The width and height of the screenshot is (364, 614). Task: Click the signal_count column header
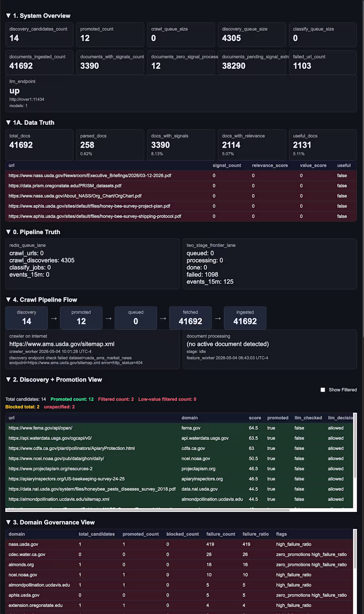[227, 165]
